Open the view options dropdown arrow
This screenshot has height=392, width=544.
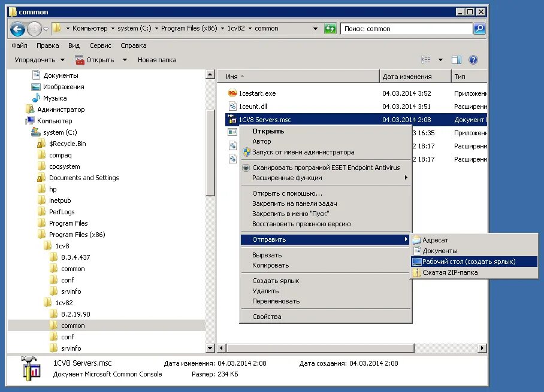[440, 60]
